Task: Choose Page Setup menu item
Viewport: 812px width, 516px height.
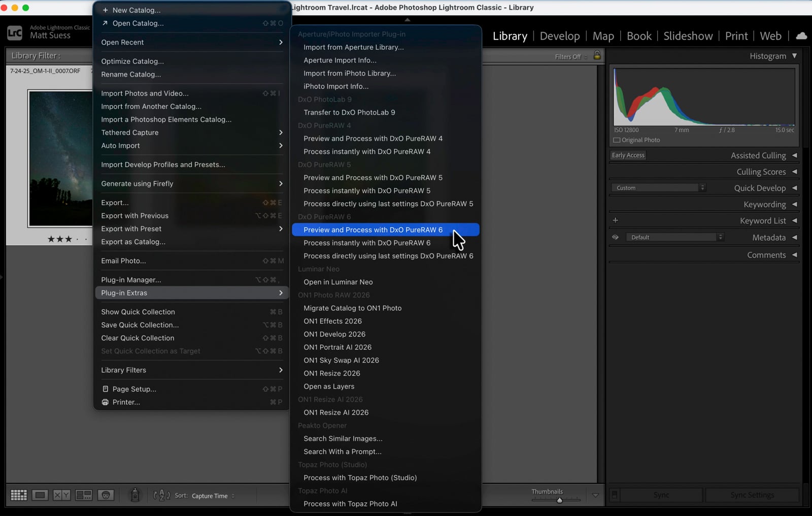Action: tap(192, 389)
